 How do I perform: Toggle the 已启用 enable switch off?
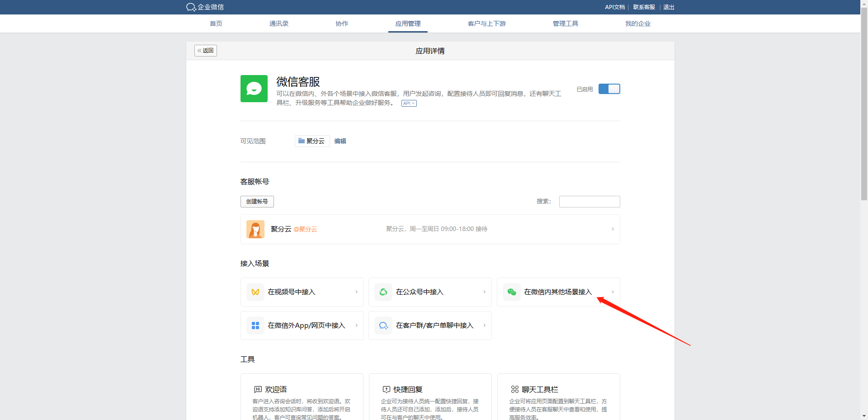click(x=609, y=89)
